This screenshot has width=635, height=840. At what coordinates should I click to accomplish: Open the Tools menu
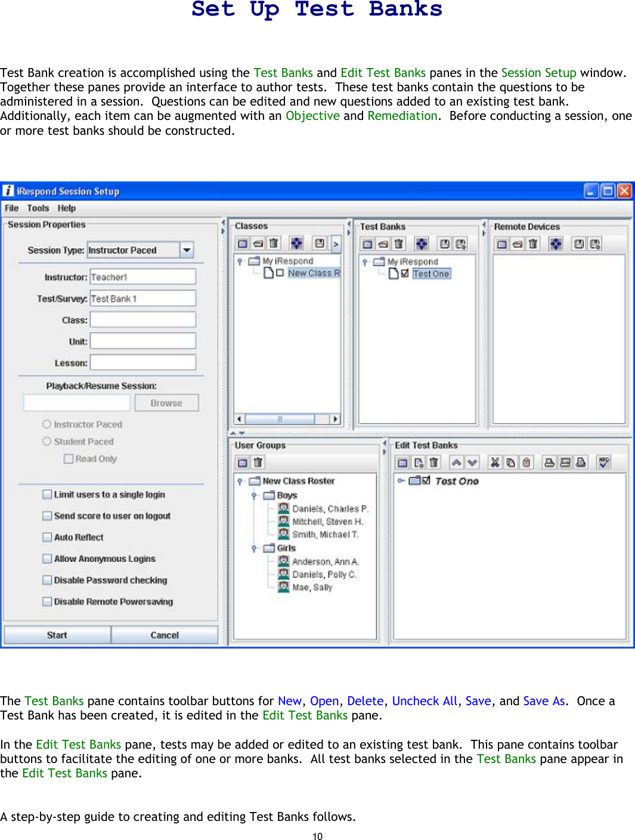[38, 208]
